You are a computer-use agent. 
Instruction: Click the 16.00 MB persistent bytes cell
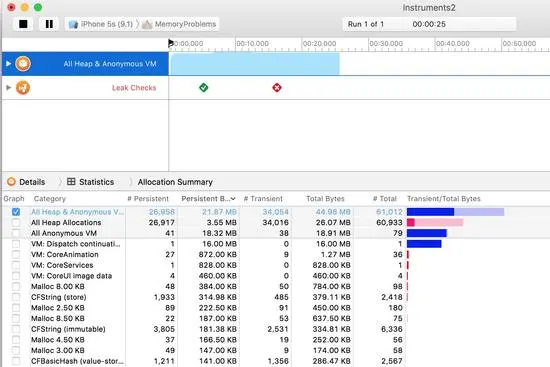(x=219, y=244)
